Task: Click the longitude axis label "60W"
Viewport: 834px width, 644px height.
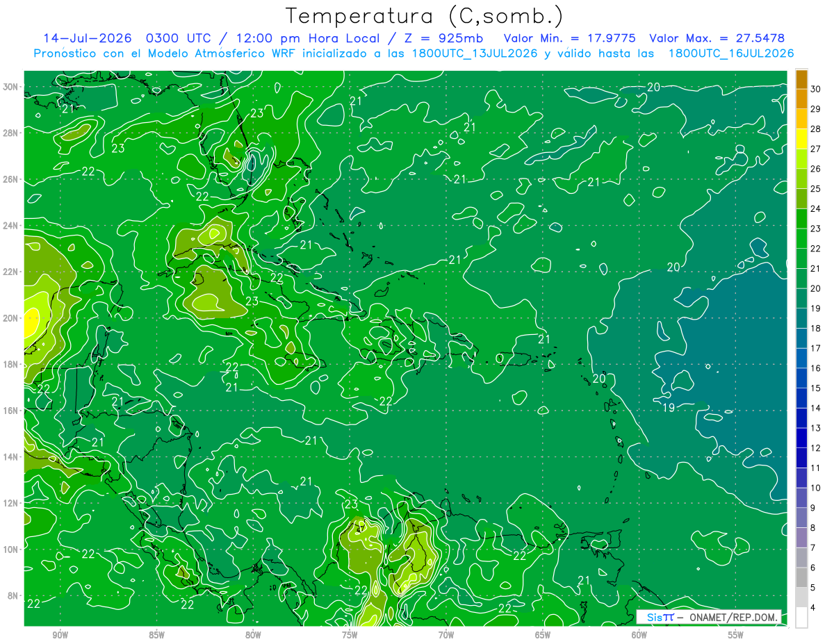Action: (x=639, y=635)
